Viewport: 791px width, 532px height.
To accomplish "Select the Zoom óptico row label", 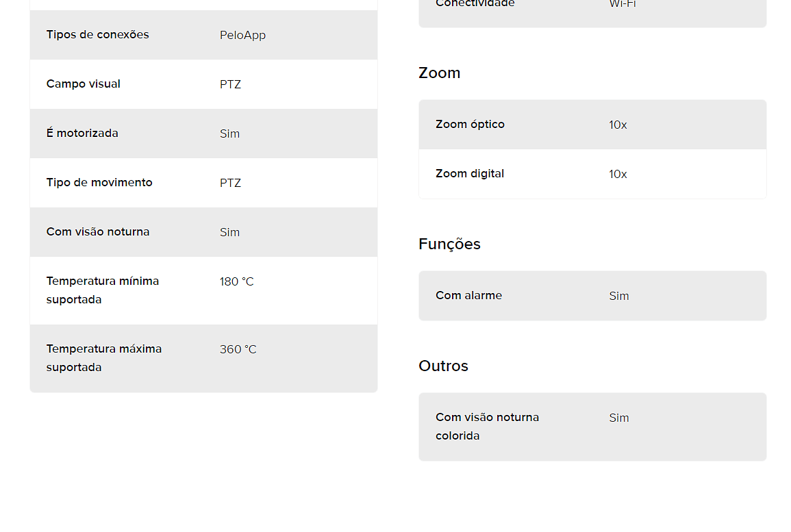I will tap(470, 125).
